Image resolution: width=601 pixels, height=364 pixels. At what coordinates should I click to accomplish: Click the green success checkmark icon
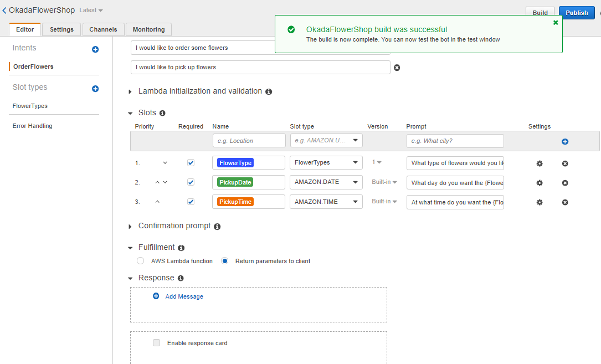(x=291, y=29)
